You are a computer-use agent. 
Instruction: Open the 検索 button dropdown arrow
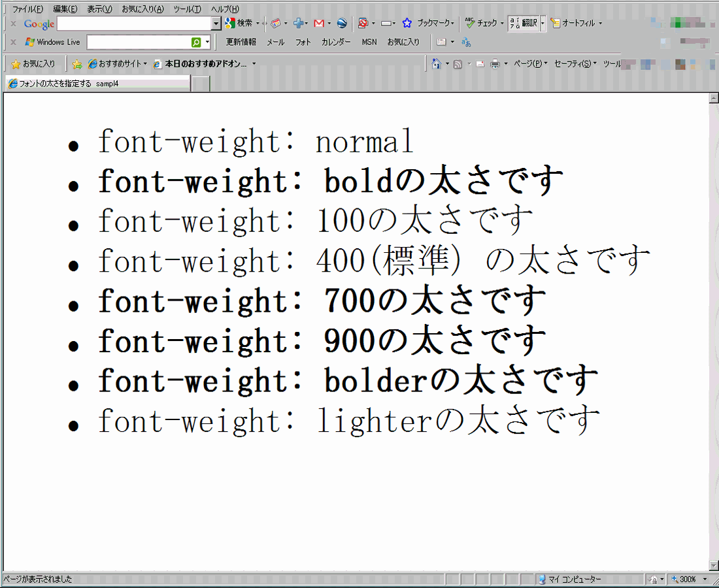[258, 23]
